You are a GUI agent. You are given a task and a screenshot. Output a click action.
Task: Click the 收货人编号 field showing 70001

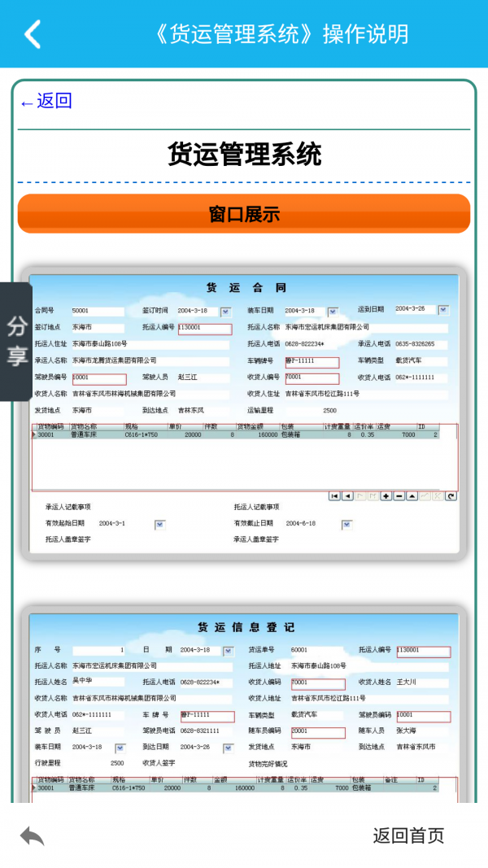pyautogui.click(x=312, y=378)
